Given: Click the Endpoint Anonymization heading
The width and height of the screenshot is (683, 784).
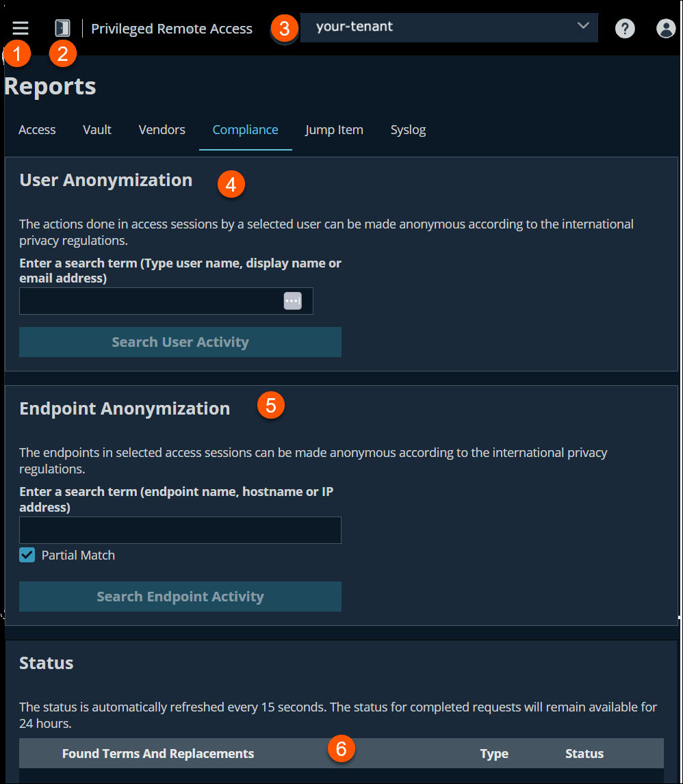Looking at the screenshot, I should [125, 408].
